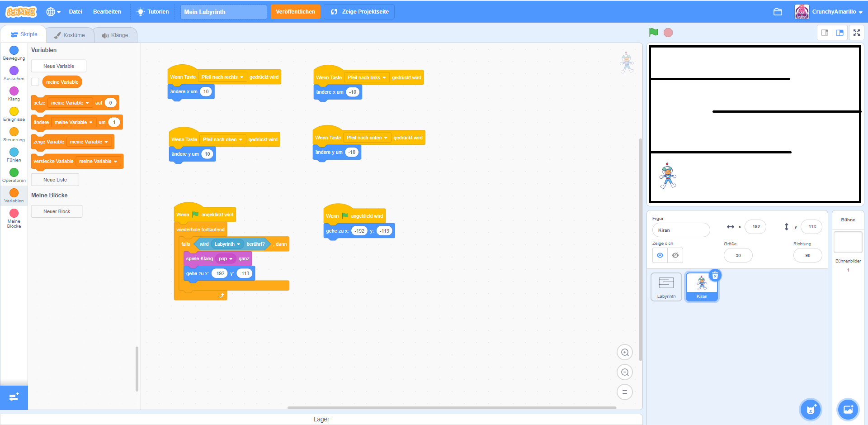Select the Bühne backdrop thumbnail
868x425 pixels.
[848, 242]
